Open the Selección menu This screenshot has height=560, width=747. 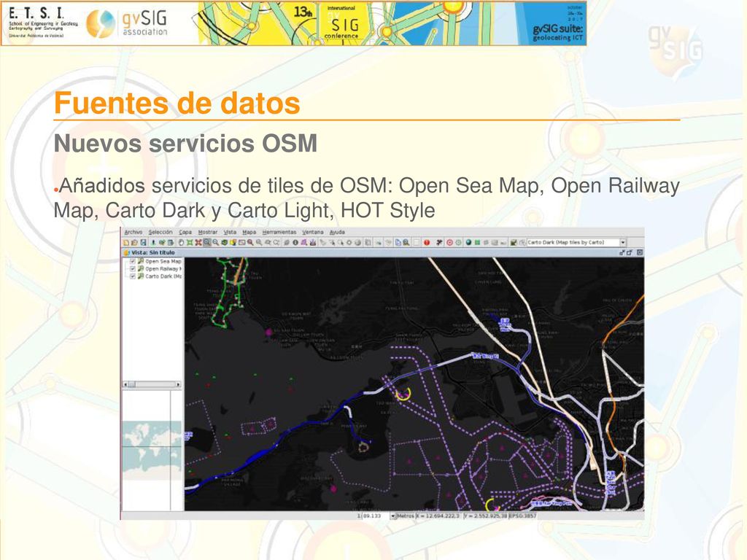160,232
